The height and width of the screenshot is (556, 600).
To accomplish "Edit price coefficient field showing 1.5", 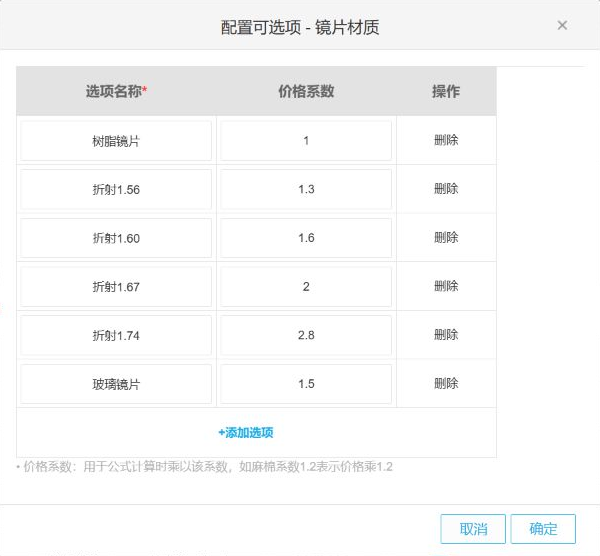I will (306, 384).
